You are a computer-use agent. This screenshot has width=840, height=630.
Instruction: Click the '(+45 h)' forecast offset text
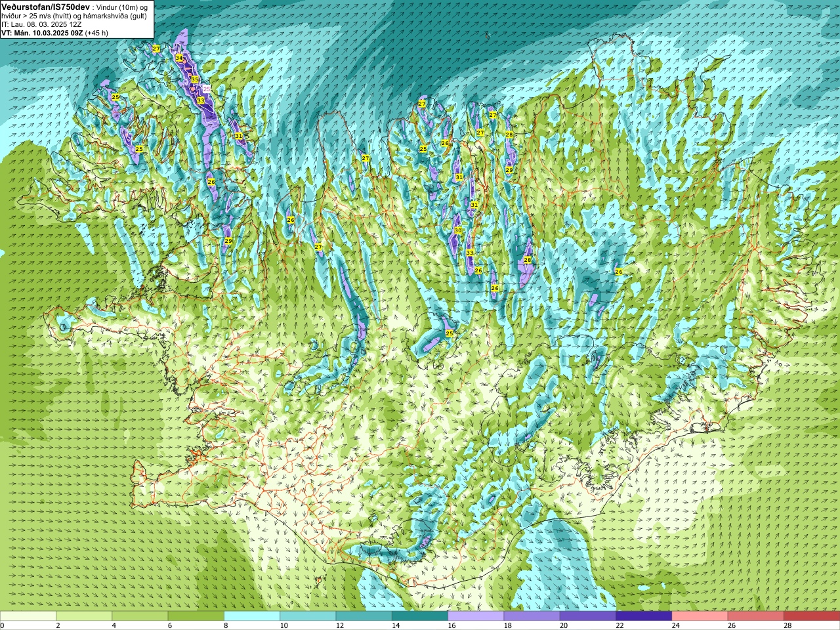[97, 33]
